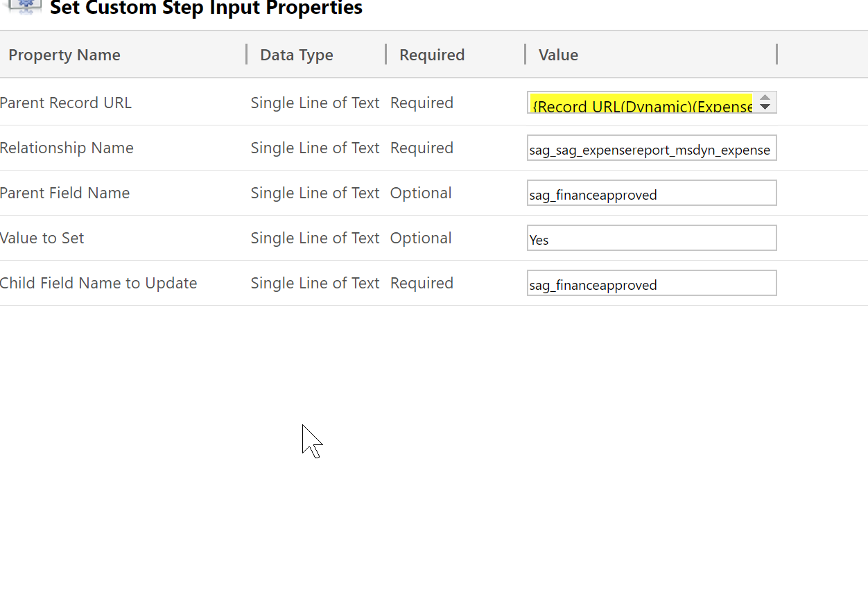Edit the sag_financeapproved Parent Field Name value
Image resolution: width=868 pixels, height=608 pixels.
(x=650, y=194)
